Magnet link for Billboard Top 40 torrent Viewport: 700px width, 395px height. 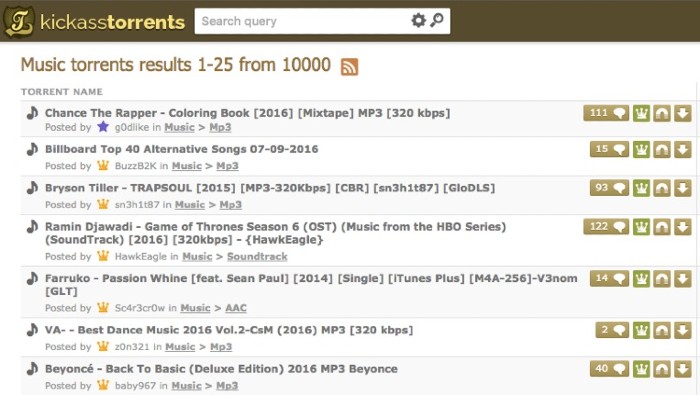click(x=662, y=149)
